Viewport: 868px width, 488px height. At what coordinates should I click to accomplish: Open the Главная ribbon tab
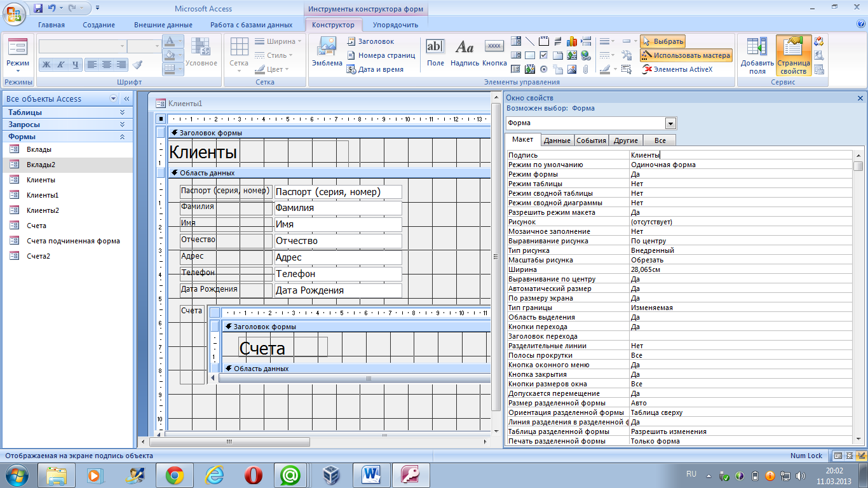tap(51, 25)
